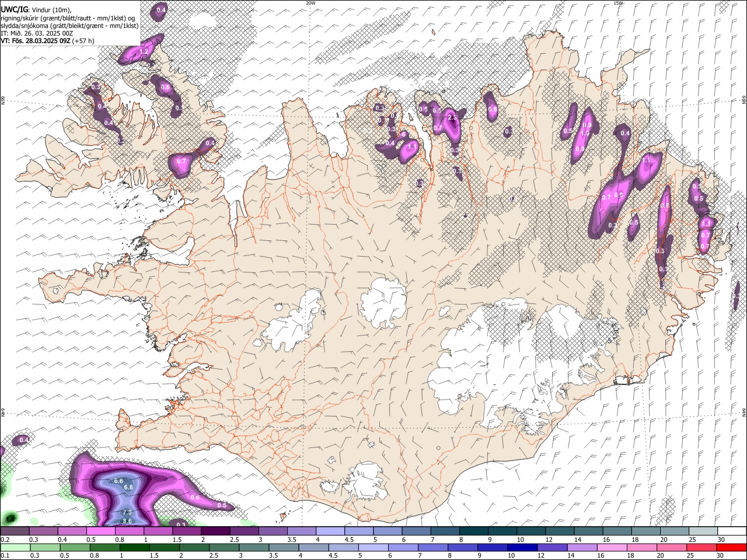The width and height of the screenshot is (747, 560).
Task: Click the '3.5' label on the lower scale
Action: 273,556
